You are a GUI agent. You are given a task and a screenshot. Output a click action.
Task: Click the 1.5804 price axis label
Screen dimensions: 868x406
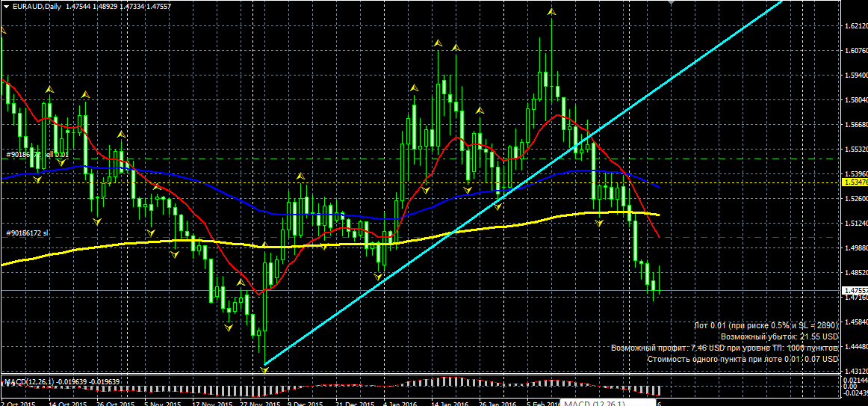[x=856, y=100]
